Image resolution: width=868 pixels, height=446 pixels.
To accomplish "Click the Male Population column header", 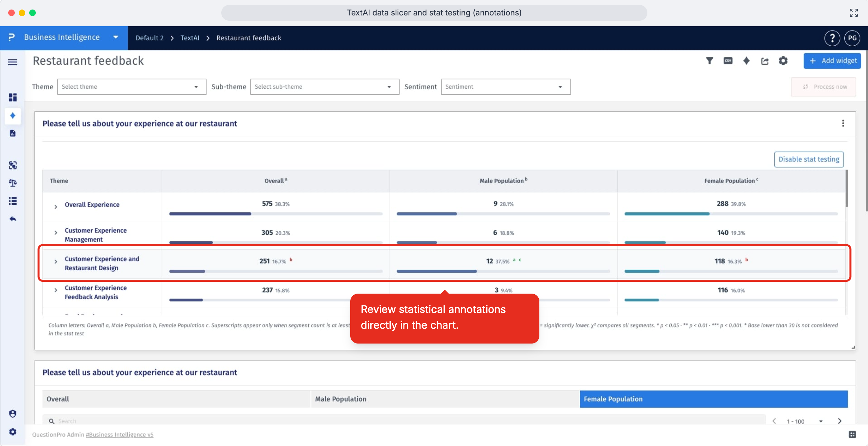I will [503, 181].
